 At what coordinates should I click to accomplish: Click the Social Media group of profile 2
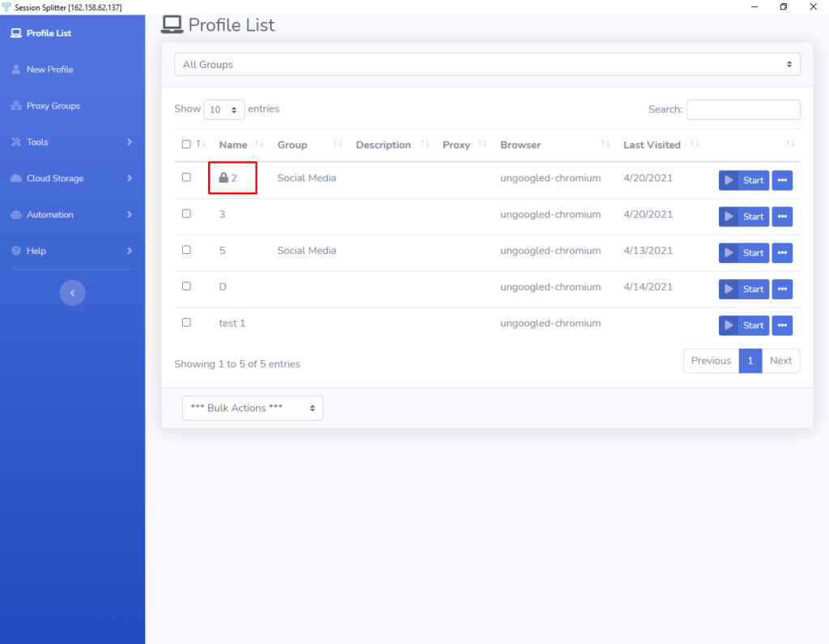307,178
